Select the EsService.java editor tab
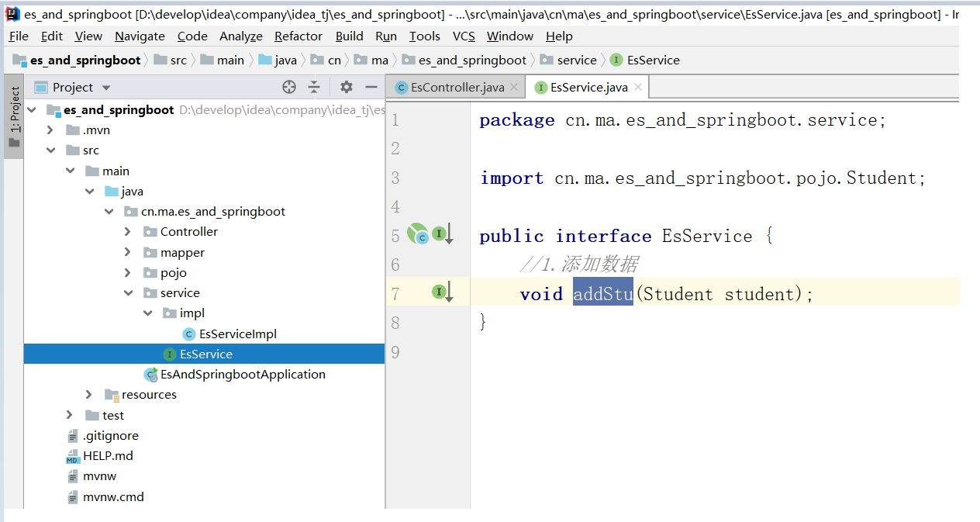Viewport: 980px width, 522px height. (x=588, y=87)
